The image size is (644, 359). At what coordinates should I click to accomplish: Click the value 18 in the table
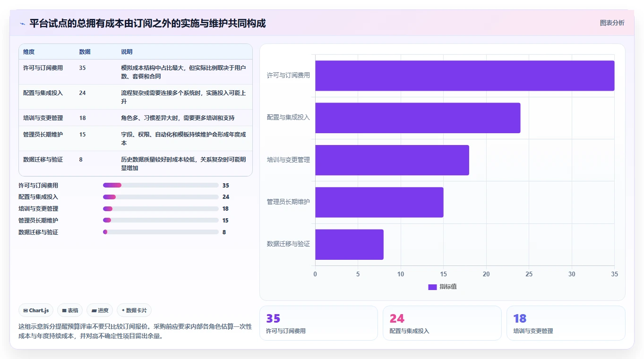[x=83, y=118]
